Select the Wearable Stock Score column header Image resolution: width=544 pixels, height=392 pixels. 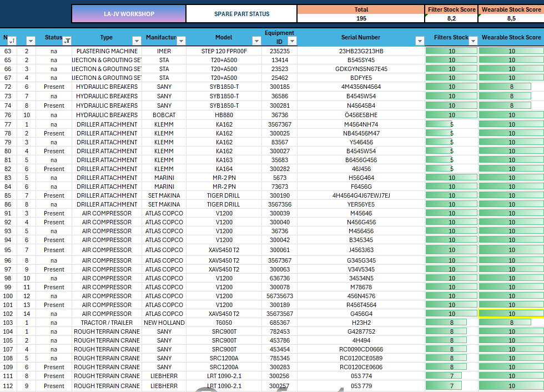point(511,37)
